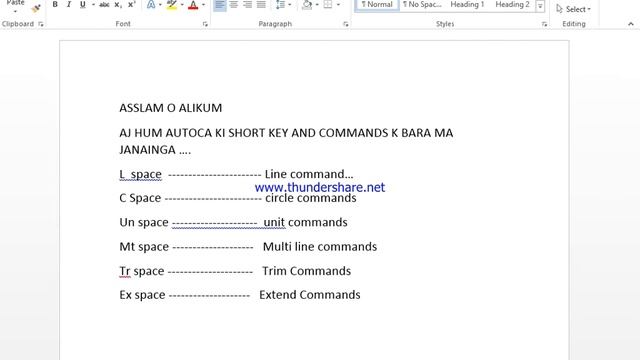Open borders dropdown arrow
This screenshot has height=360, width=640.
(338, 4)
